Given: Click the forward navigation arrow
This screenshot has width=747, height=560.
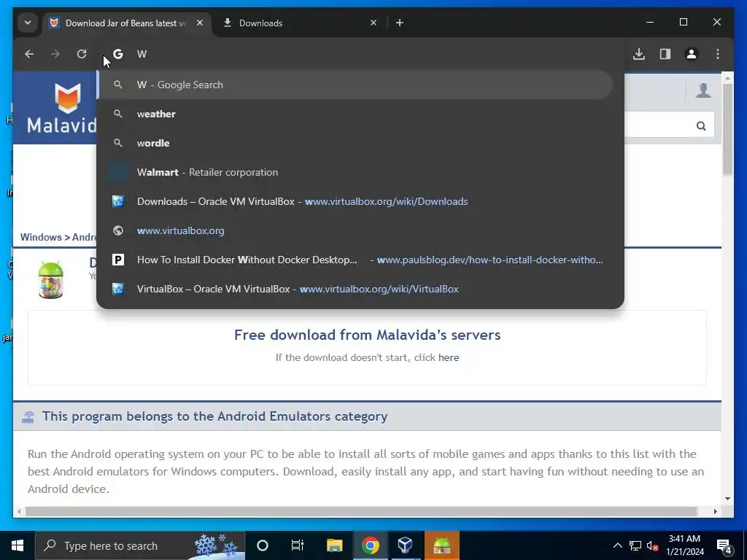Looking at the screenshot, I should pyautogui.click(x=55, y=54).
